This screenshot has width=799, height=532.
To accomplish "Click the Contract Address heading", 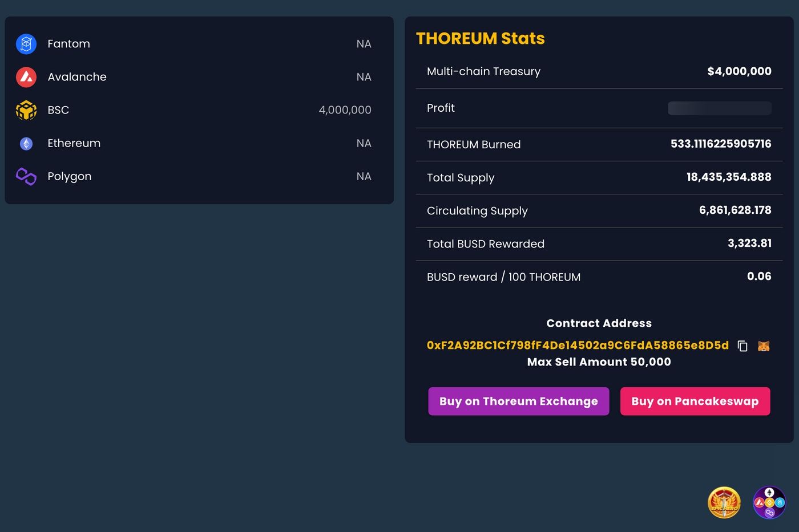I will [599, 323].
